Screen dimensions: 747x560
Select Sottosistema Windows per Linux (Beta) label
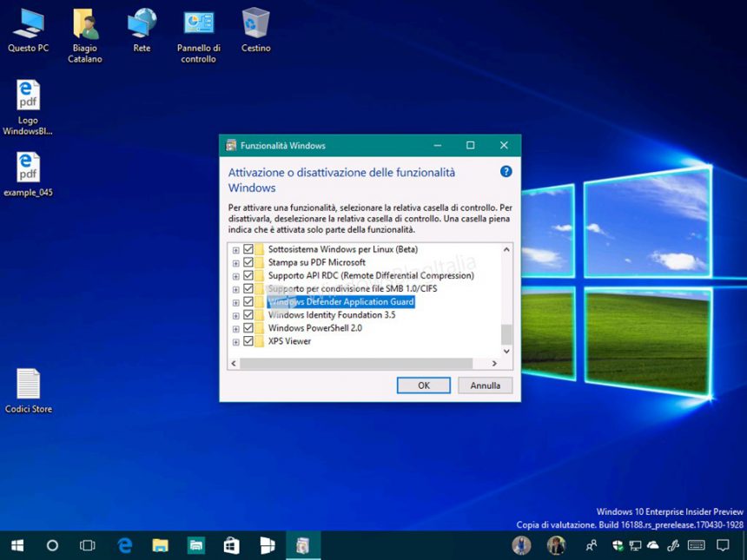343,249
